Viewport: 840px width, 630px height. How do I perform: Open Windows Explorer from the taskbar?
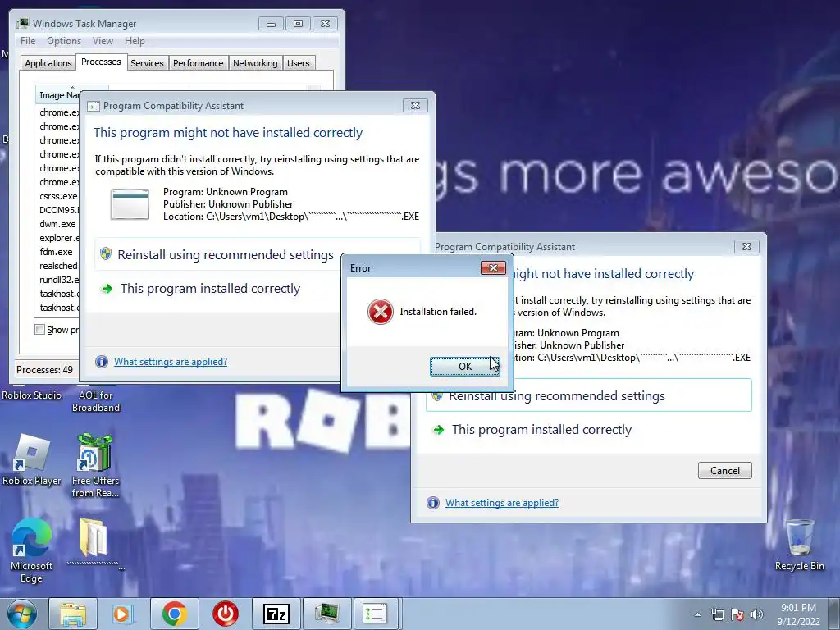click(x=73, y=614)
